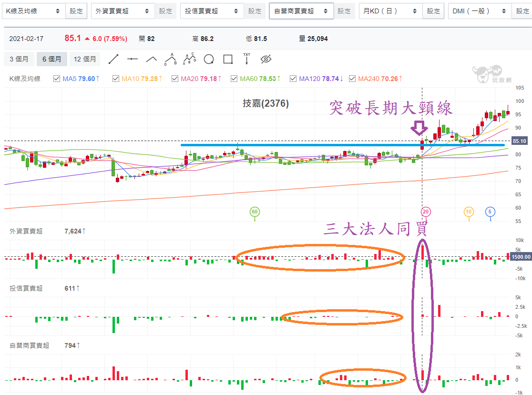Pick the 0-A-B-C-D wave pattern tool
Screen dimensions: 532x395
coord(190,59)
